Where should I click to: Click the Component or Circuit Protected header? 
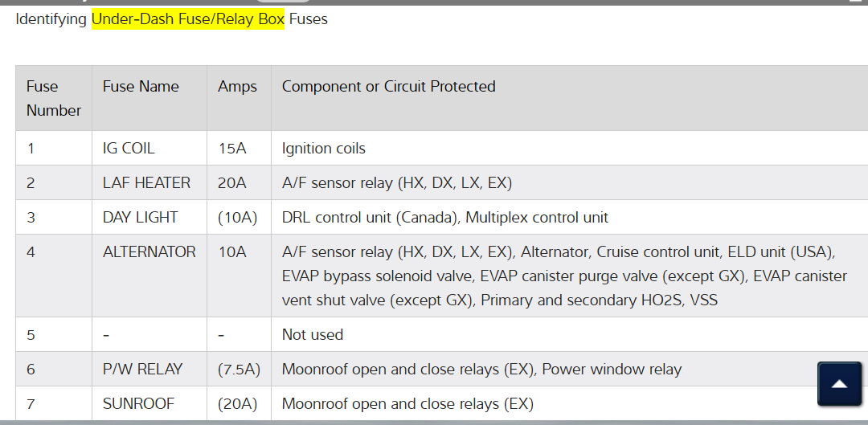(388, 87)
